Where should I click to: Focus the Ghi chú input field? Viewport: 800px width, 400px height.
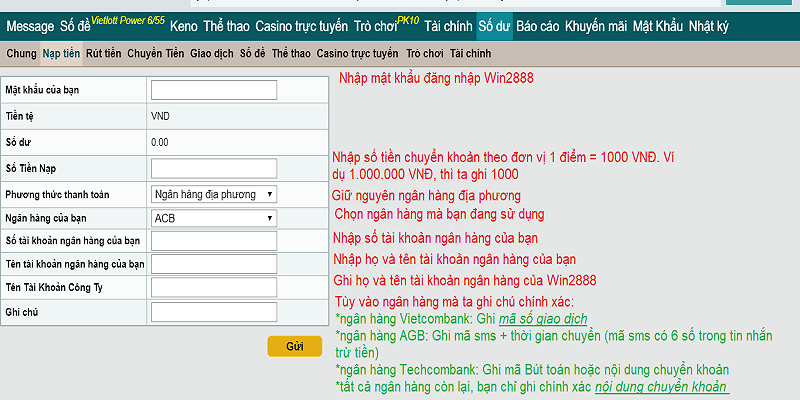pos(214,312)
